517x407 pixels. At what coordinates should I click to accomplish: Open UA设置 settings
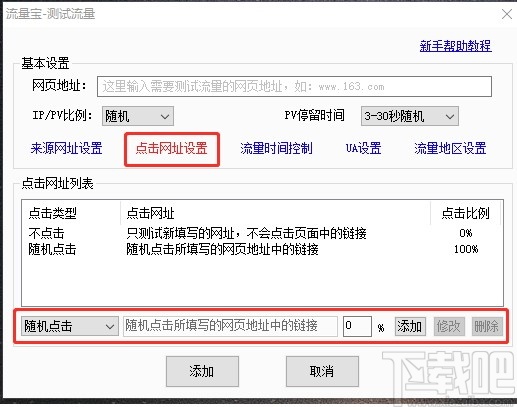pos(363,148)
